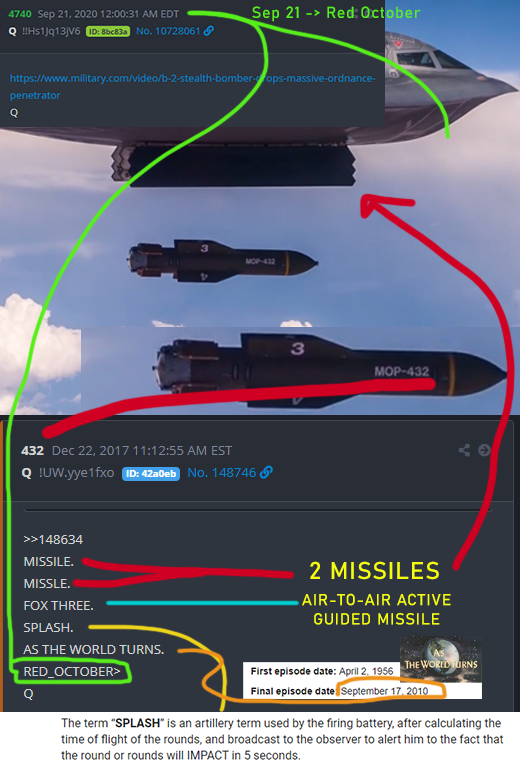This screenshot has height=769, width=520.
Task: Click the share icon on post 432
Action: (464, 450)
